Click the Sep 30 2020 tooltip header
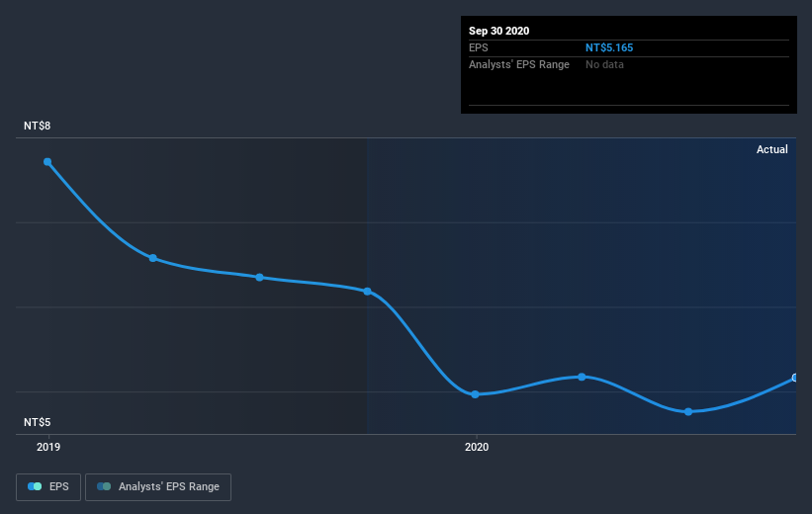The image size is (812, 514). (498, 31)
